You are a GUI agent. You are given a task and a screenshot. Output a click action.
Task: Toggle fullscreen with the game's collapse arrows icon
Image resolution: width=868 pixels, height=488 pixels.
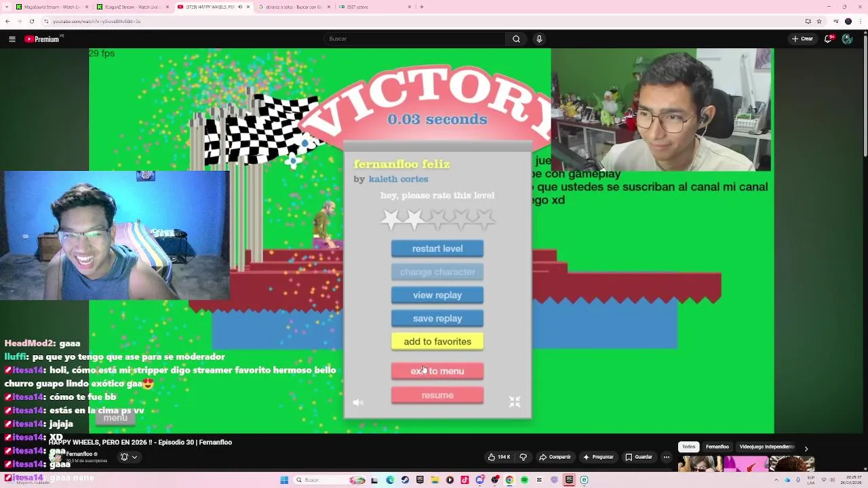coord(515,402)
